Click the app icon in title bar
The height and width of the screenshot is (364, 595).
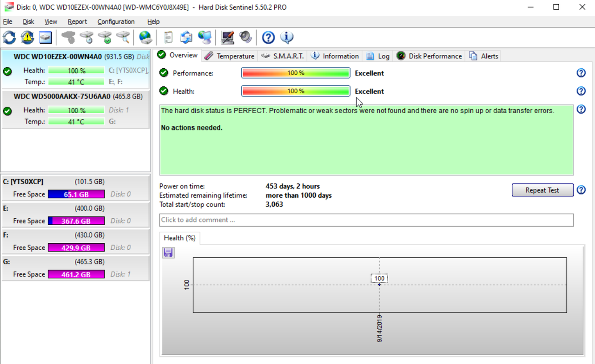pyautogui.click(x=9, y=7)
